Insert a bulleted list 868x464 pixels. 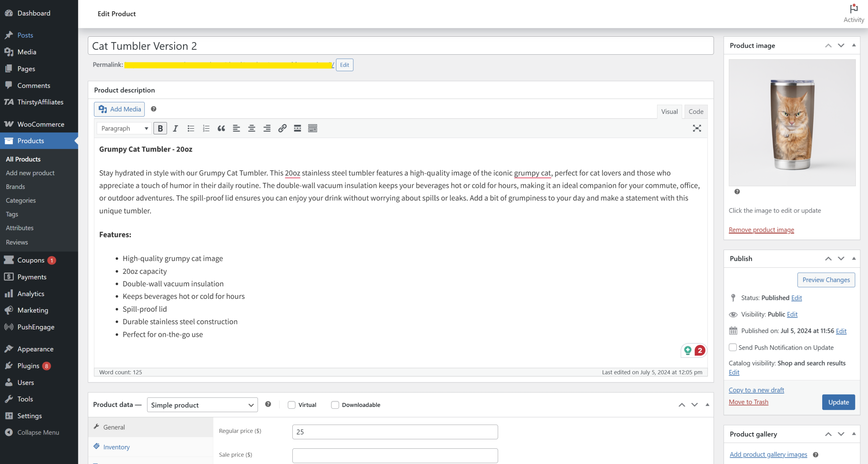191,128
